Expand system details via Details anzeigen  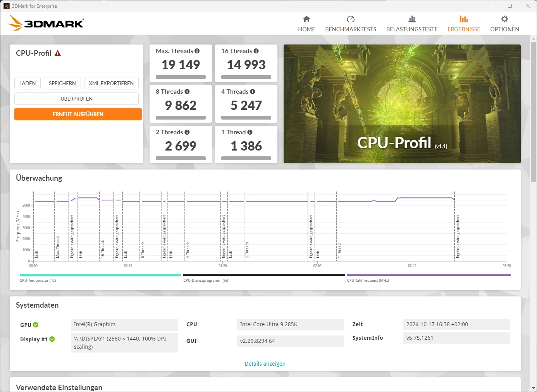pyautogui.click(x=265, y=364)
